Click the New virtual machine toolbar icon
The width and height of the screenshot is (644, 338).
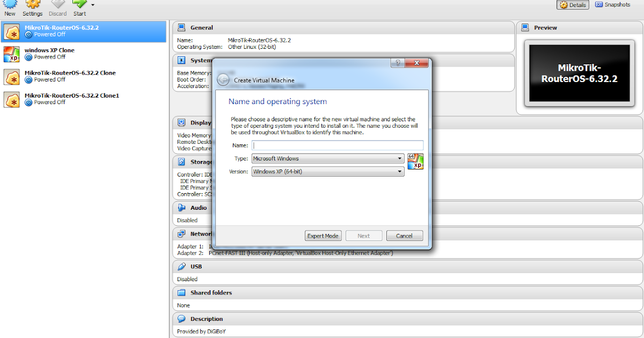[x=10, y=5]
